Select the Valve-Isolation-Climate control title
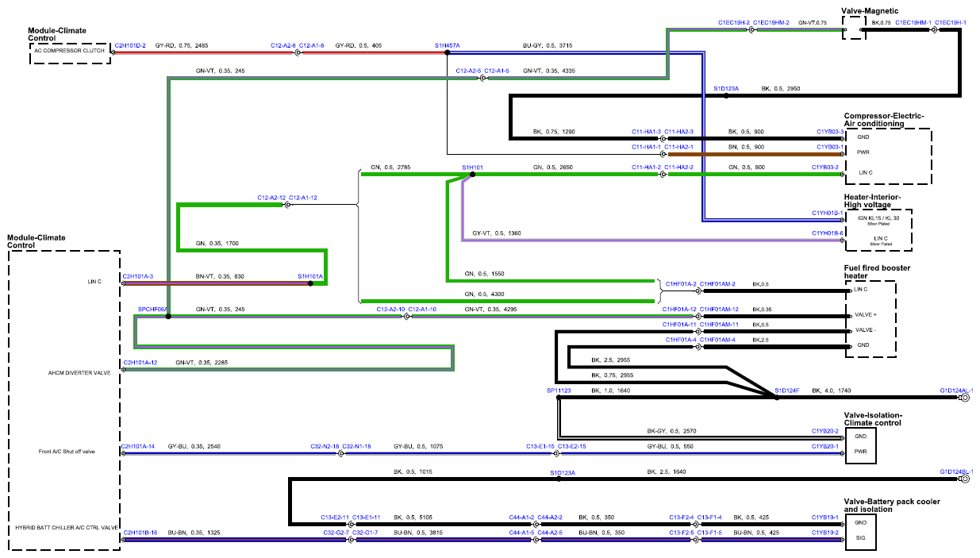 point(873,419)
